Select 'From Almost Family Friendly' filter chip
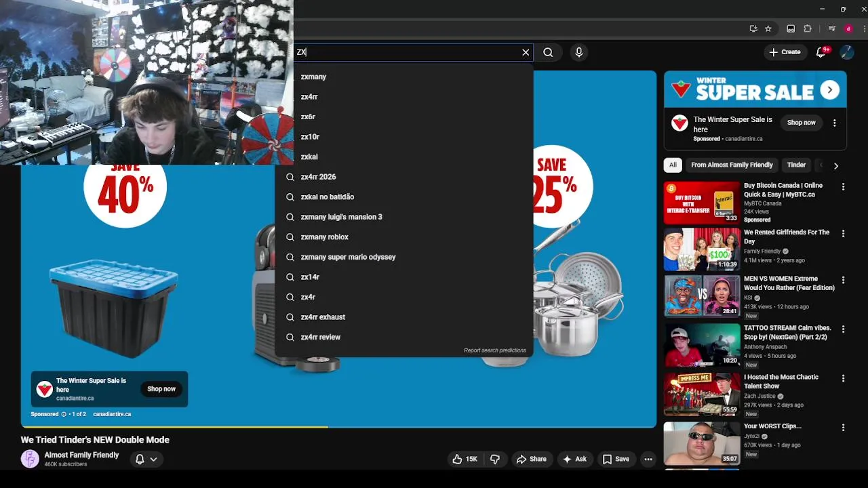Image resolution: width=868 pixels, height=488 pixels. click(x=732, y=165)
